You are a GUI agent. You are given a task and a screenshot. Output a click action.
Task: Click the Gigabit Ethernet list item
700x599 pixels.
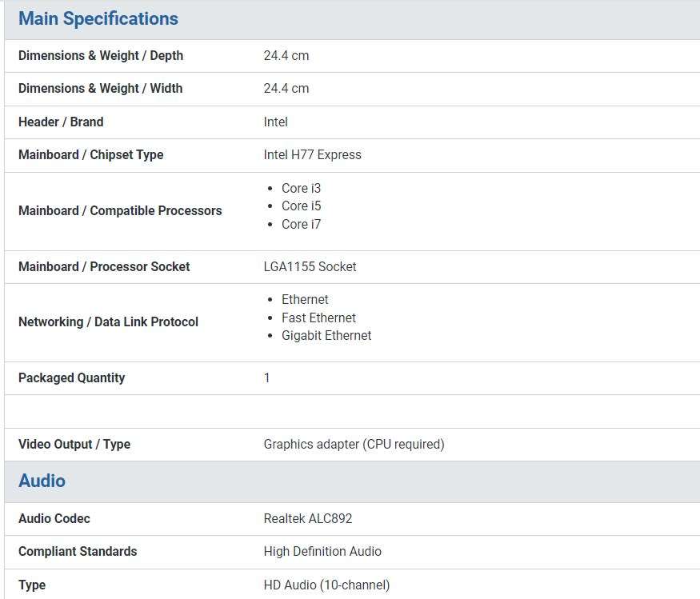[x=326, y=336]
